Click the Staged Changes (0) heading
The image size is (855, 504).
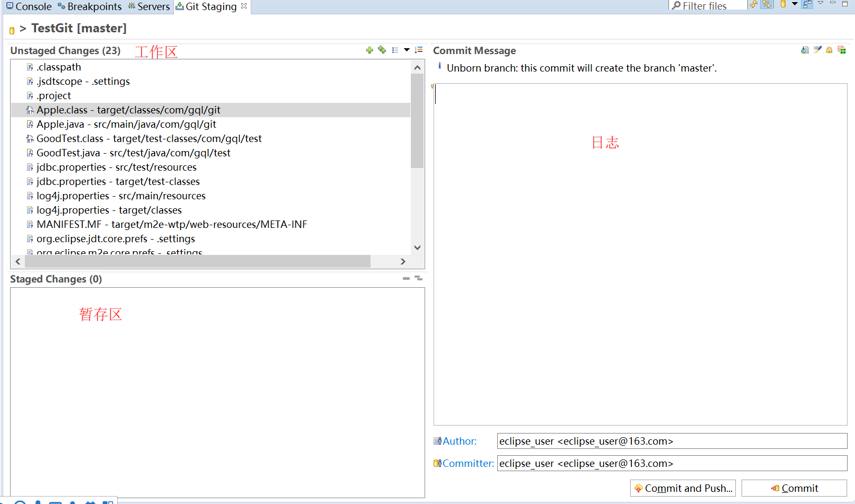click(x=56, y=279)
